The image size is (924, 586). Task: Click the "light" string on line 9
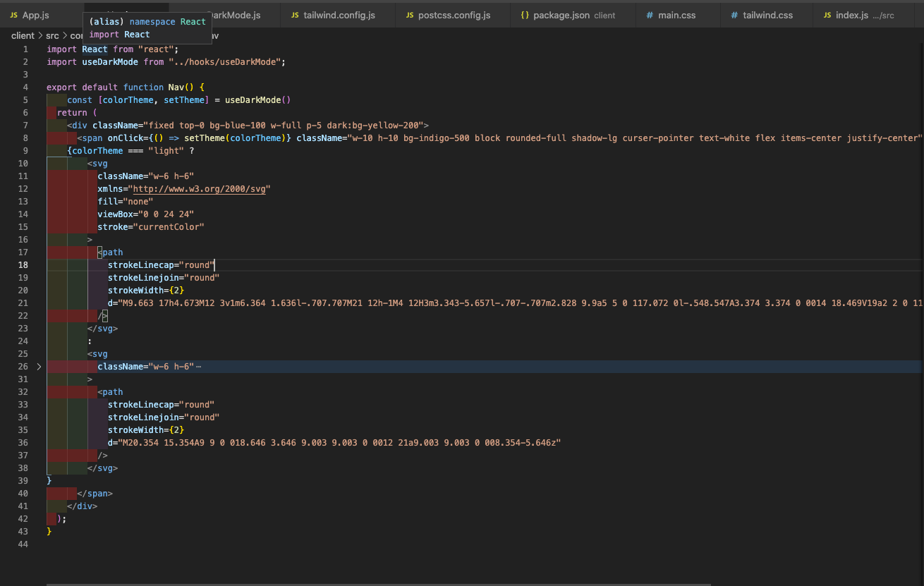tap(166, 151)
